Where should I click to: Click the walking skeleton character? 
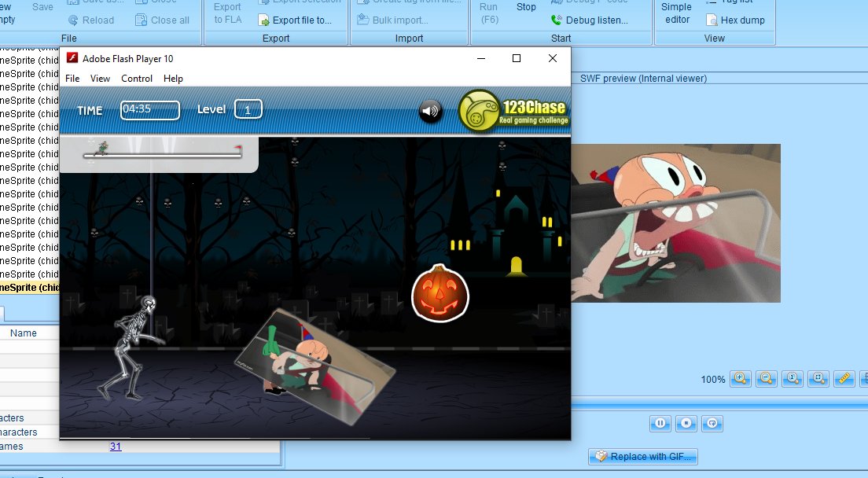(134, 347)
